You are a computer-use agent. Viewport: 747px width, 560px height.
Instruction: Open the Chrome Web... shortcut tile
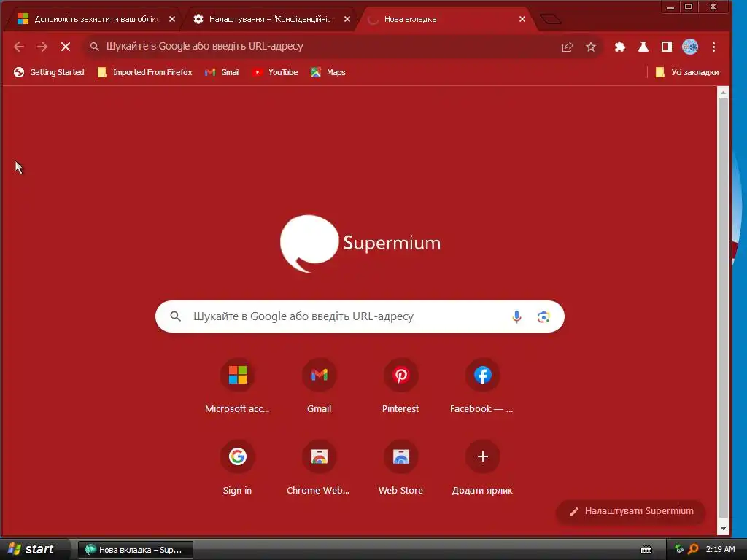(320, 468)
